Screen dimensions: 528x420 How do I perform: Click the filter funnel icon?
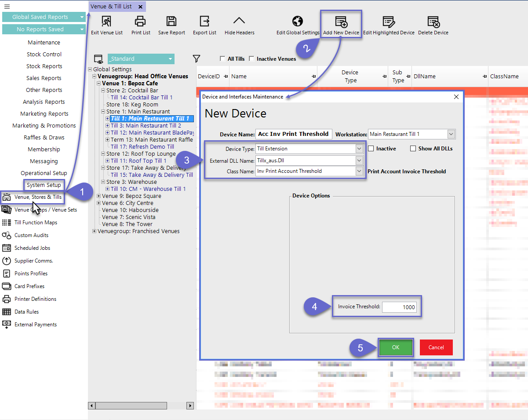coord(197,58)
